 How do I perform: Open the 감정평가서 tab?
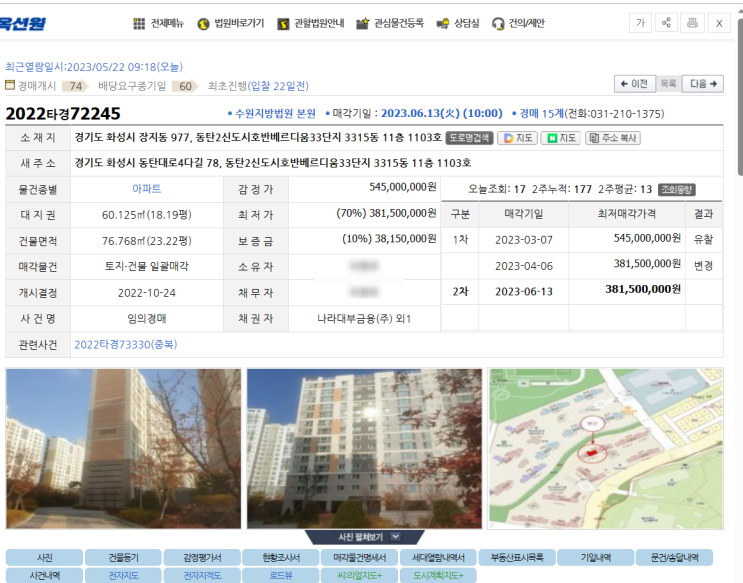202,557
